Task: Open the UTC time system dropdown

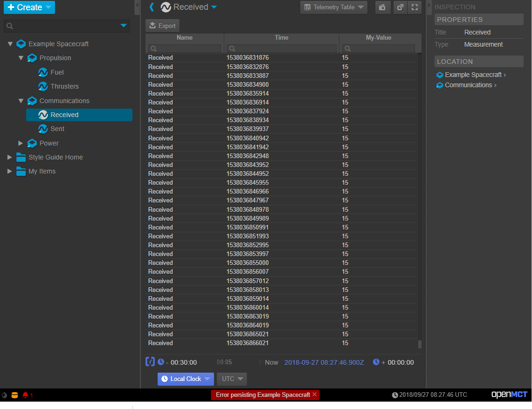Action: [231, 379]
